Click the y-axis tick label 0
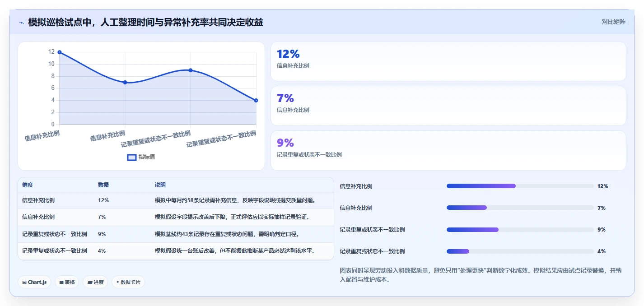Image resolution: width=644 pixels, height=306 pixels. (53, 124)
